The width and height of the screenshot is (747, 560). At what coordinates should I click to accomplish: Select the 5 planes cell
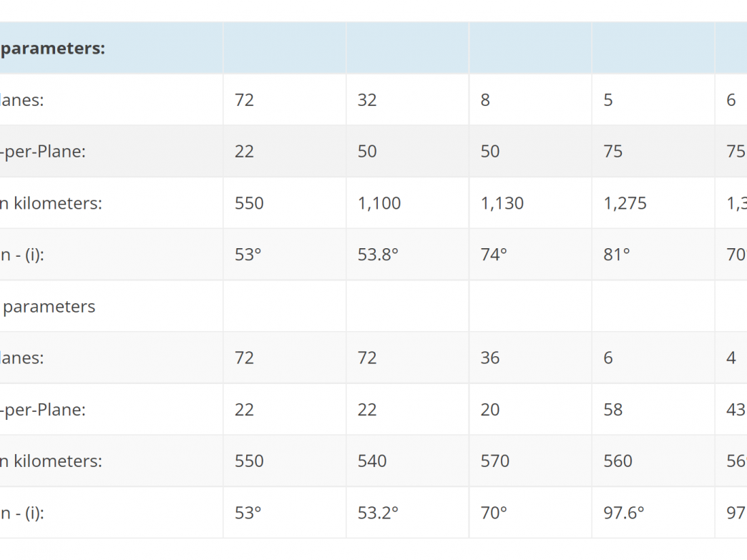click(x=653, y=100)
